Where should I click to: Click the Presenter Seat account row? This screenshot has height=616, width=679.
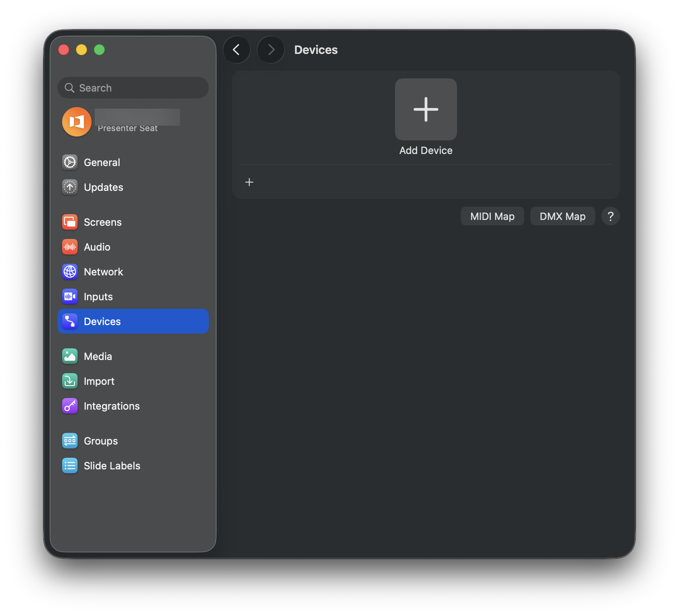point(133,122)
